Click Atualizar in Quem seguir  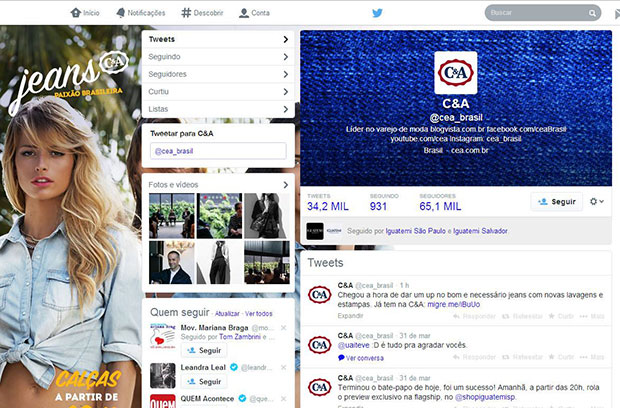(227, 314)
